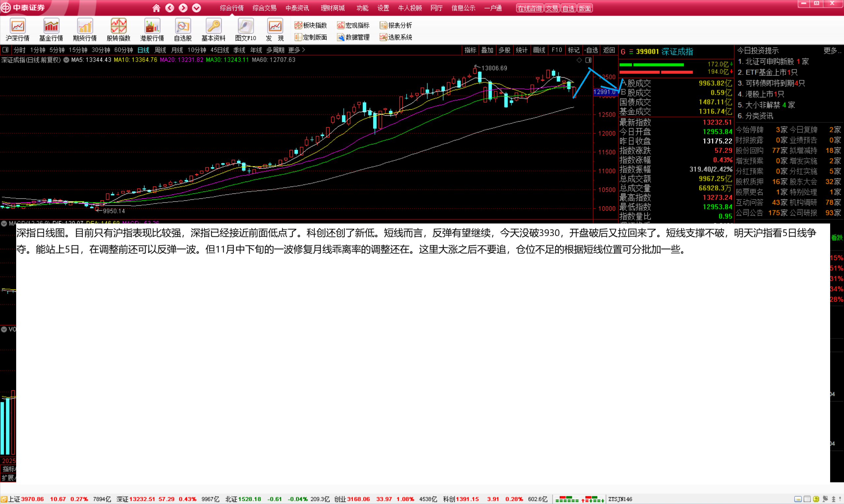Click the back navigation arrow
The height and width of the screenshot is (504, 844).
pos(170,8)
